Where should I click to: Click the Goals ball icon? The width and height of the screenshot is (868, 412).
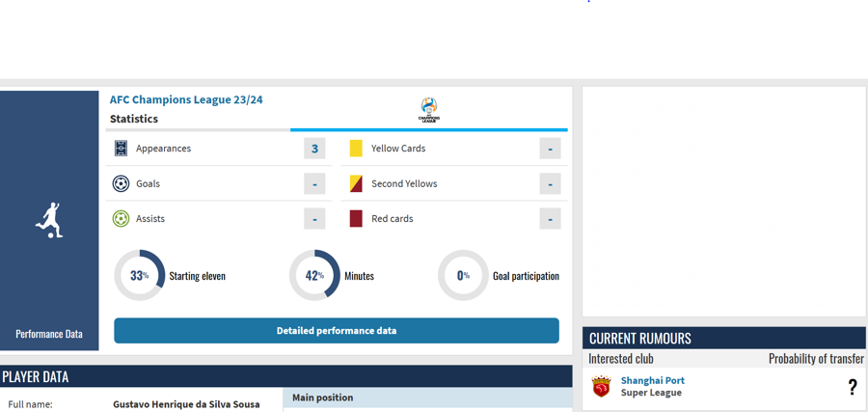(121, 183)
